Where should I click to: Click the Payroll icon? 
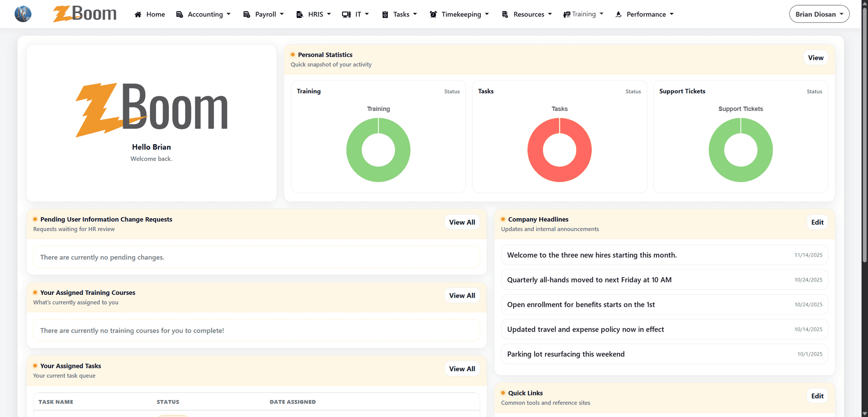pyautogui.click(x=247, y=14)
